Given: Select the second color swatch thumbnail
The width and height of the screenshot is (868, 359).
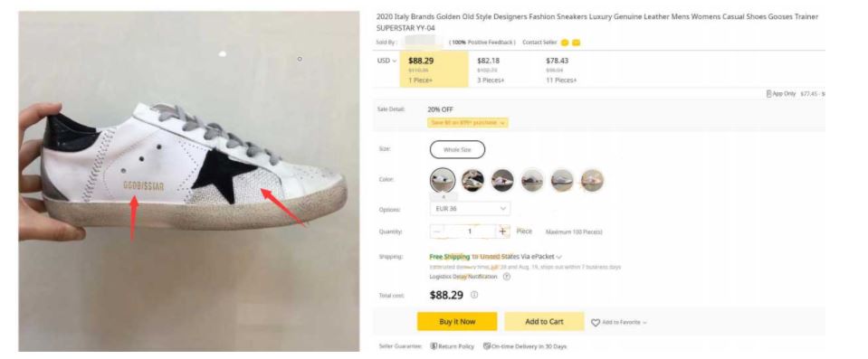Looking at the screenshot, I should point(472,180).
